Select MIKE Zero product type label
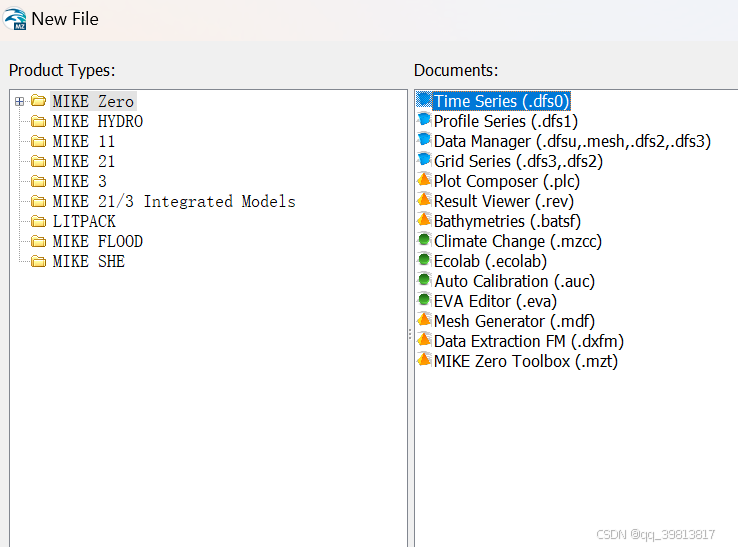Image resolution: width=738 pixels, height=547 pixels. pyautogui.click(x=93, y=101)
